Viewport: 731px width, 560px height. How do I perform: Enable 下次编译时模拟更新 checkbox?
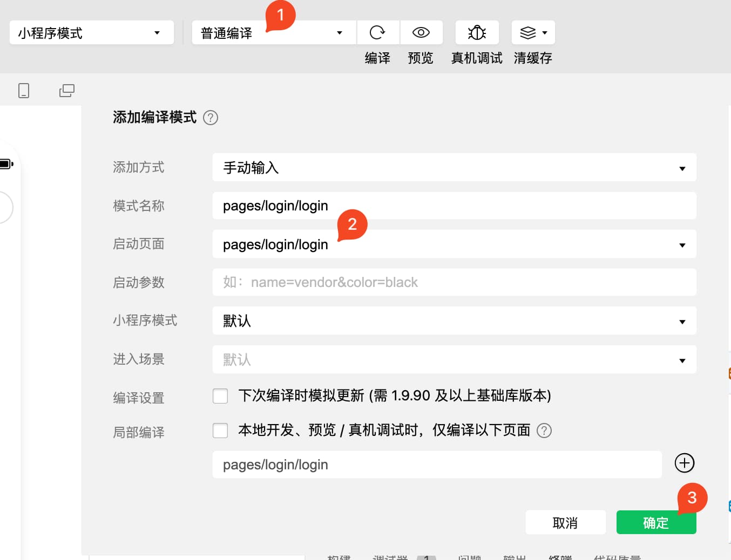click(x=220, y=396)
